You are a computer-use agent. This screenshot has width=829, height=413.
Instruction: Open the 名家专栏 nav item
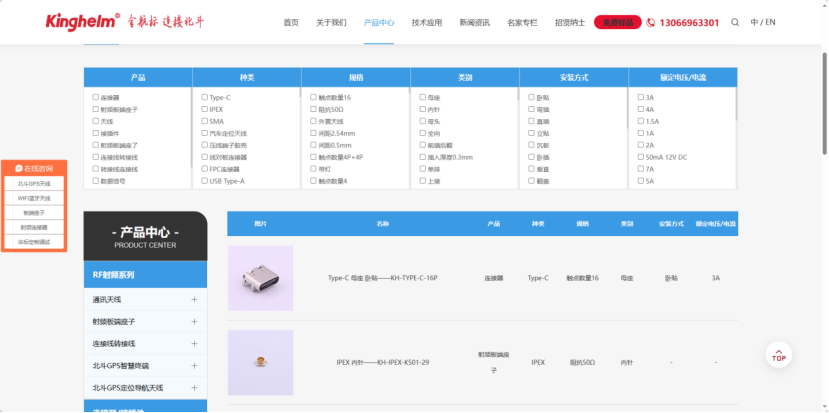(x=522, y=23)
